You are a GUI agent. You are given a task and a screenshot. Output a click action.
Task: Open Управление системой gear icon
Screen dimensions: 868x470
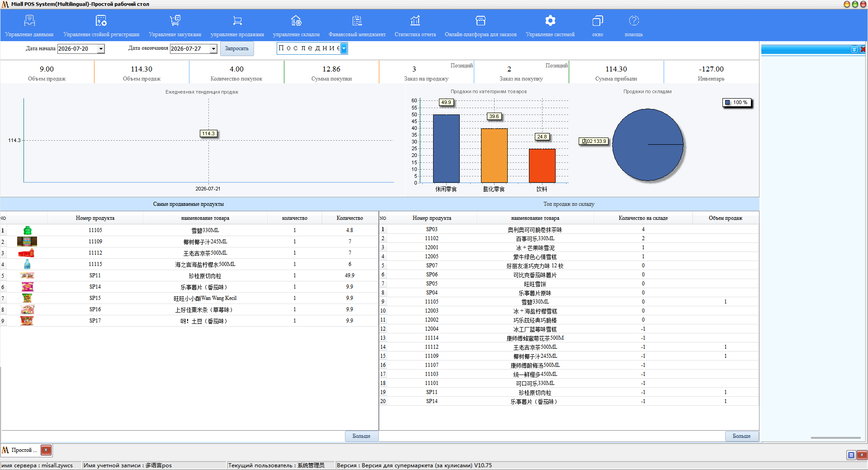point(550,21)
